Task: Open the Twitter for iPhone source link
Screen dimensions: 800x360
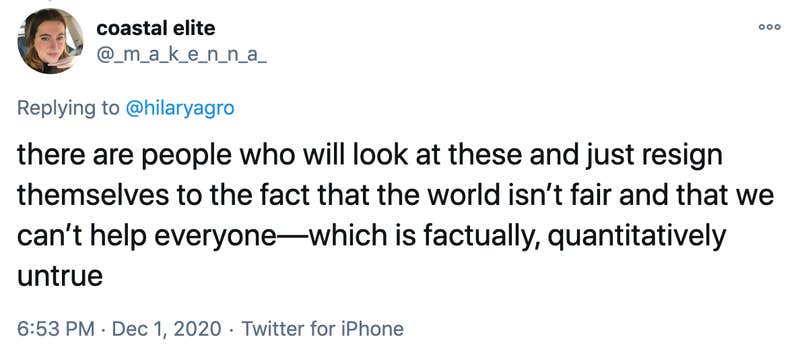Action: [322, 329]
